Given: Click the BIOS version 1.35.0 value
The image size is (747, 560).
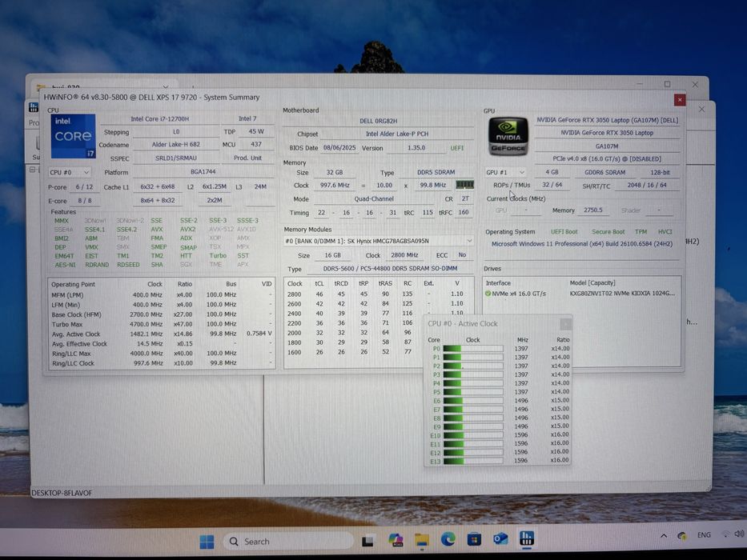Looking at the screenshot, I should (416, 148).
